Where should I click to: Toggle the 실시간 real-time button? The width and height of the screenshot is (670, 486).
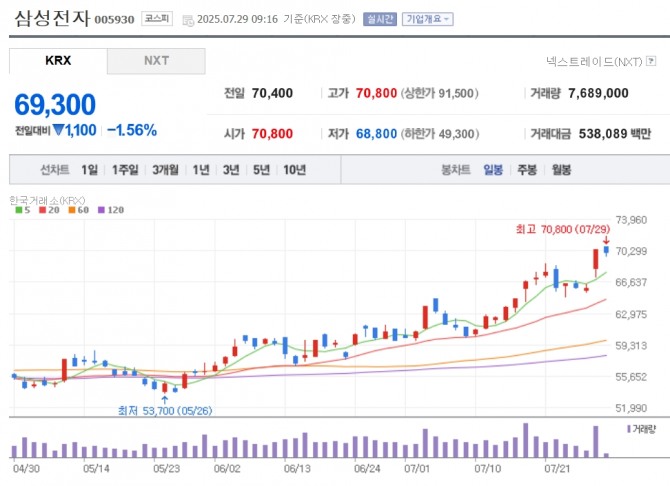380,19
